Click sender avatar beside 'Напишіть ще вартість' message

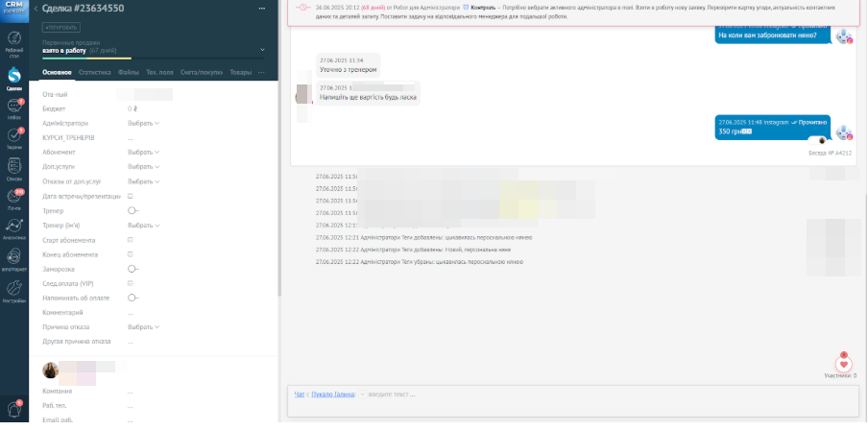coord(303,95)
